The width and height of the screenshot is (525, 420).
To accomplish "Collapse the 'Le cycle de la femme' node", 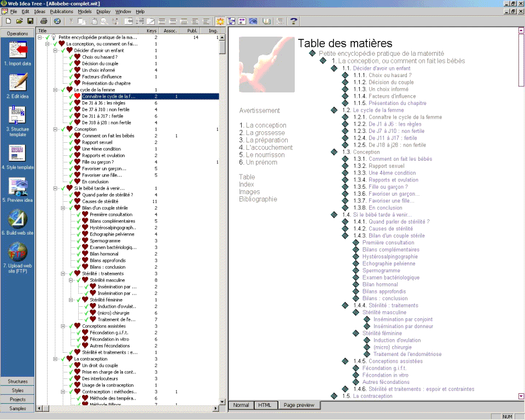I will coord(55,90).
